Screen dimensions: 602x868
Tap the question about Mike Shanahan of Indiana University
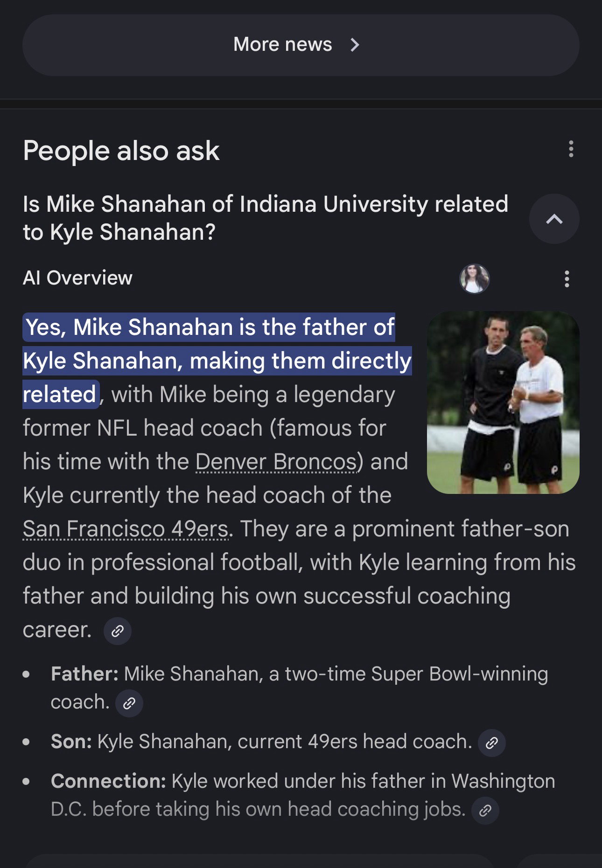265,218
